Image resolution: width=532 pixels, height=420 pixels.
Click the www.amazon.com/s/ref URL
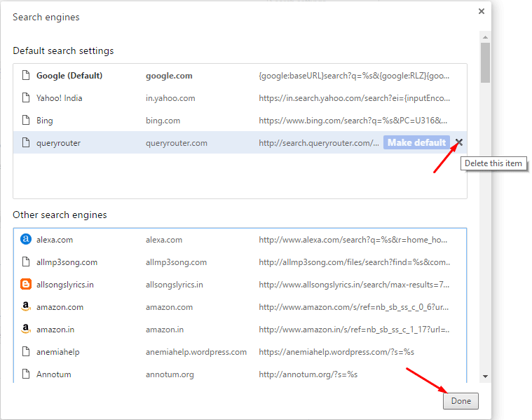[x=353, y=307]
